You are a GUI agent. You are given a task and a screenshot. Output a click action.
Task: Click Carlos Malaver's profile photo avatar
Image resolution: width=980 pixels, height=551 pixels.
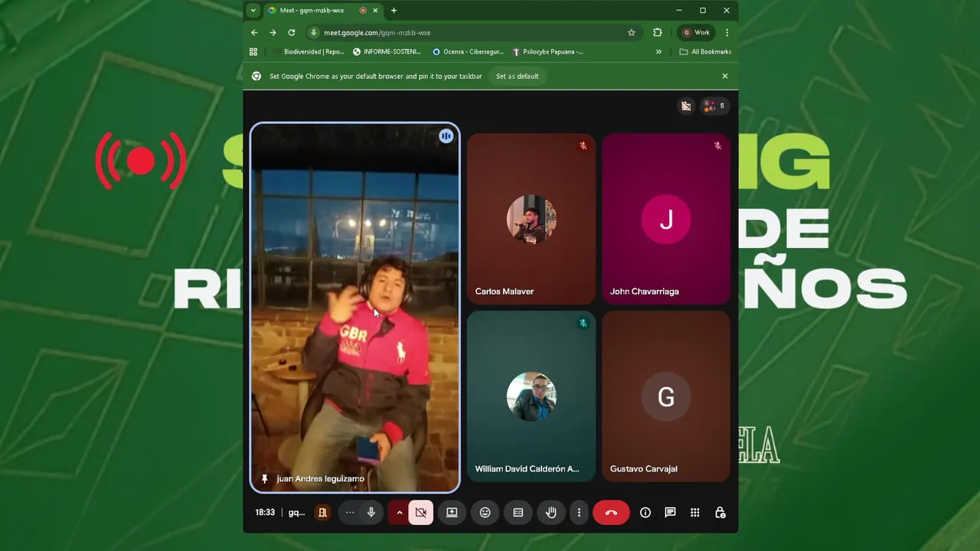(x=531, y=219)
